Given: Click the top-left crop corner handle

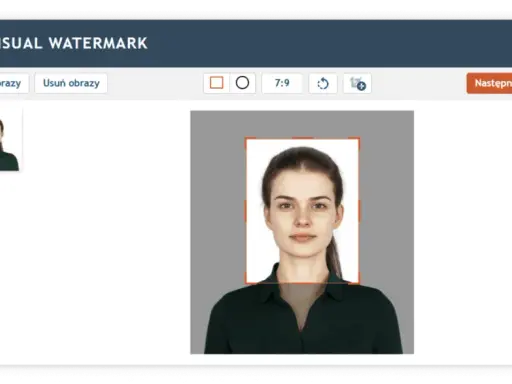Looking at the screenshot, I should (x=246, y=139).
